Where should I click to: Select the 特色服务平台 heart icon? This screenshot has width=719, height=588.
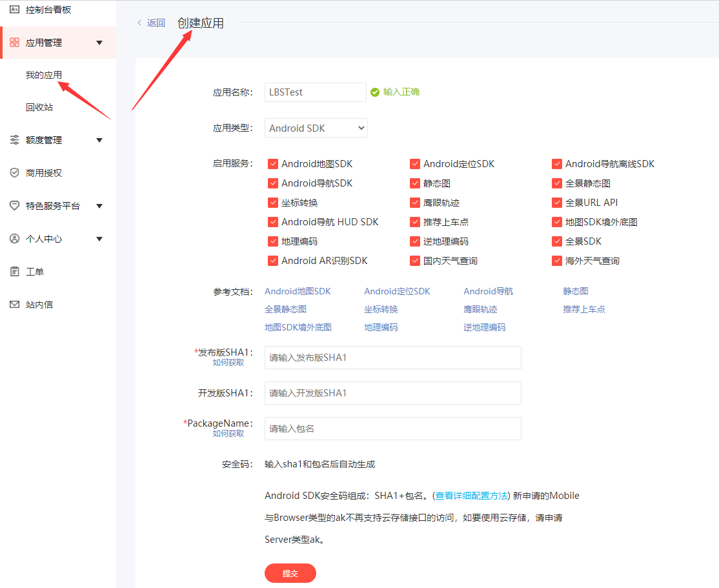[x=14, y=205]
